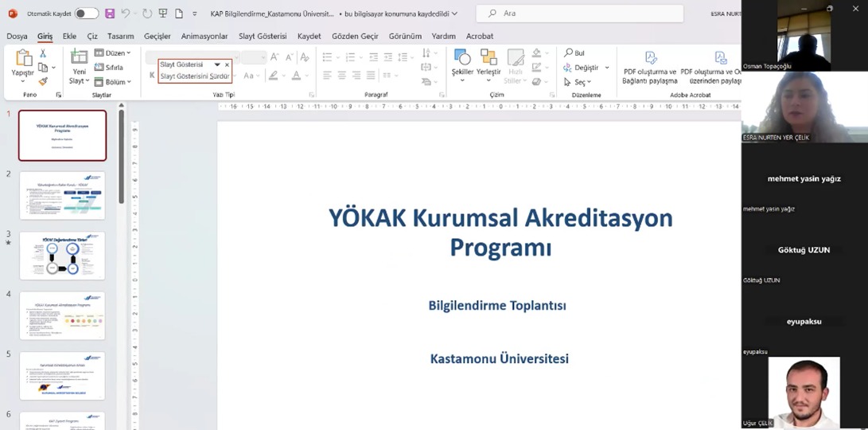Open the Dosya menu

pyautogui.click(x=18, y=36)
